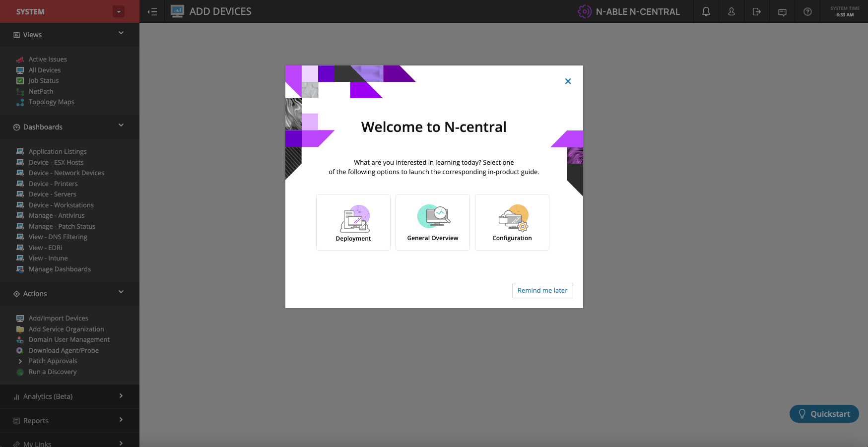Viewport: 868px width, 447px height.
Task: Select the Manage - Patch Status dashboard
Action: point(62,226)
